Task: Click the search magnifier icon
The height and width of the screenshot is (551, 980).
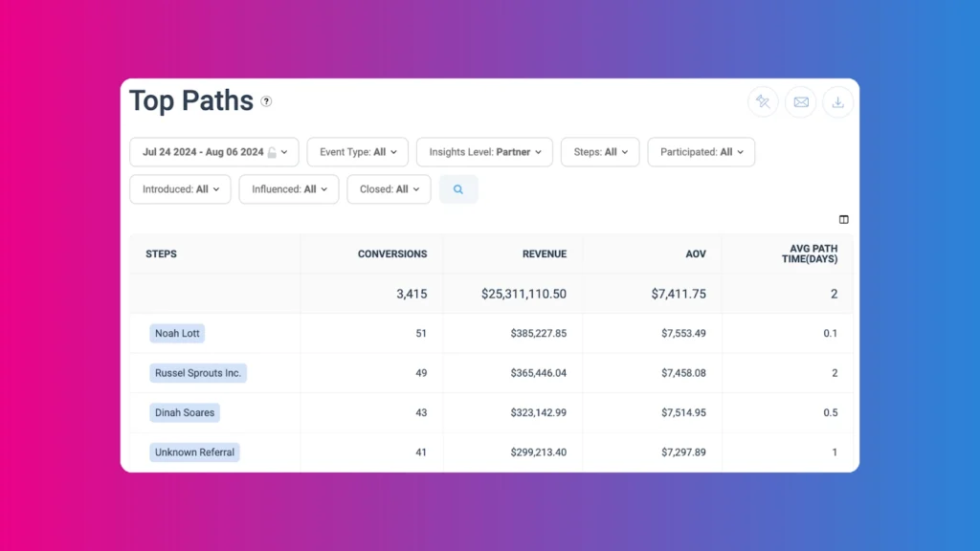Action: pyautogui.click(x=458, y=189)
